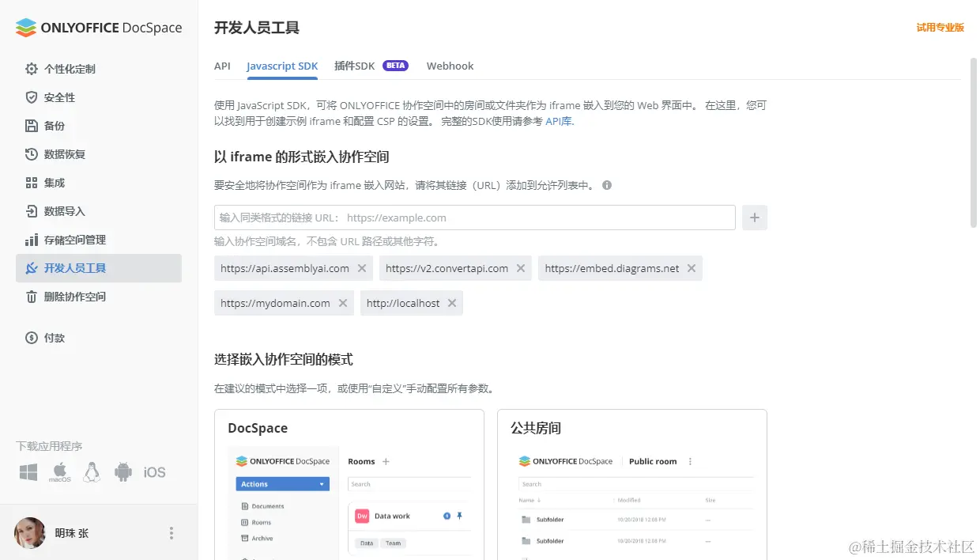This screenshot has height=560, width=980.
Task: Click the 试用专业版 link
Action: coord(940,28)
